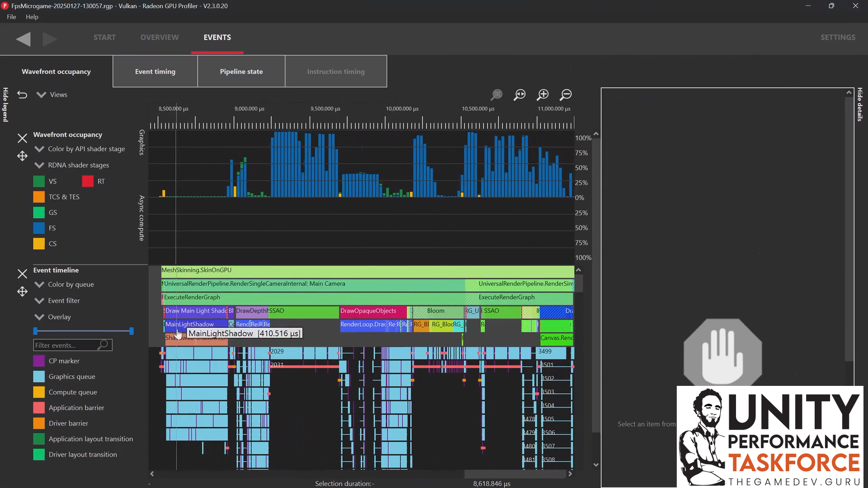Viewport: 868px width, 488px height.
Task: Expand the Color by queue section
Action: tap(38, 284)
